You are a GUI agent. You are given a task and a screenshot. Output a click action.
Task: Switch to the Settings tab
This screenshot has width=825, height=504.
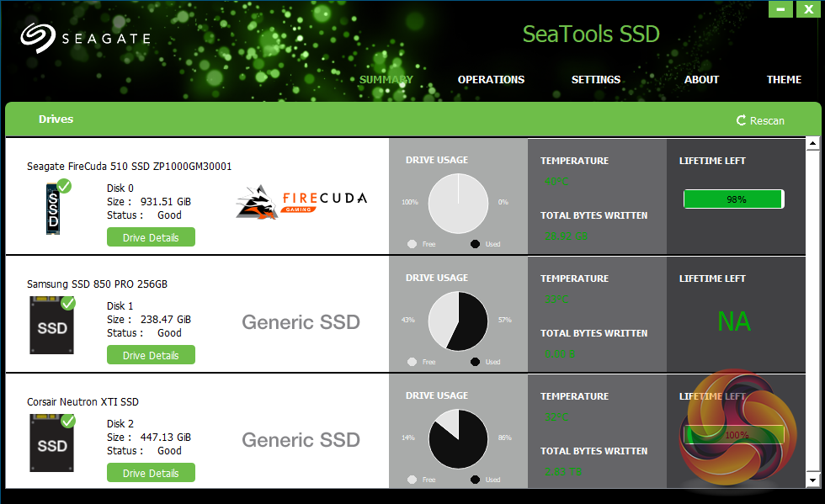coord(596,80)
